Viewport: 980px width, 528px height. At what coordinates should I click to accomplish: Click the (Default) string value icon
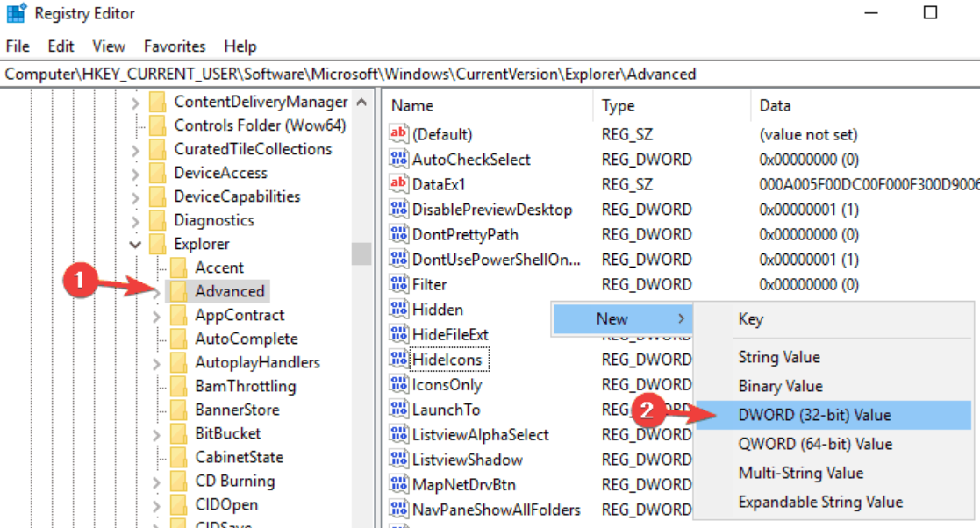(x=398, y=133)
